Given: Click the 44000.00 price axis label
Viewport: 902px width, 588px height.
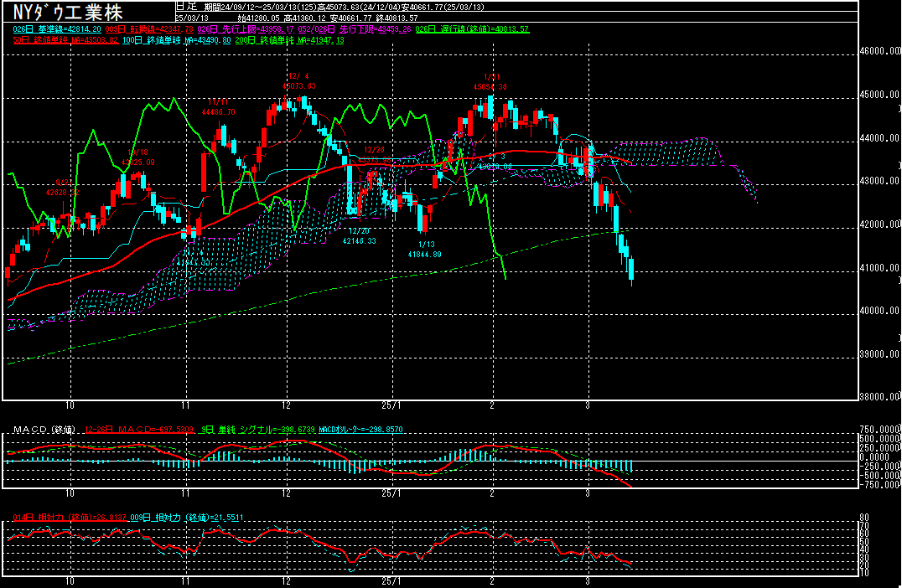Looking at the screenshot, I should [879, 138].
